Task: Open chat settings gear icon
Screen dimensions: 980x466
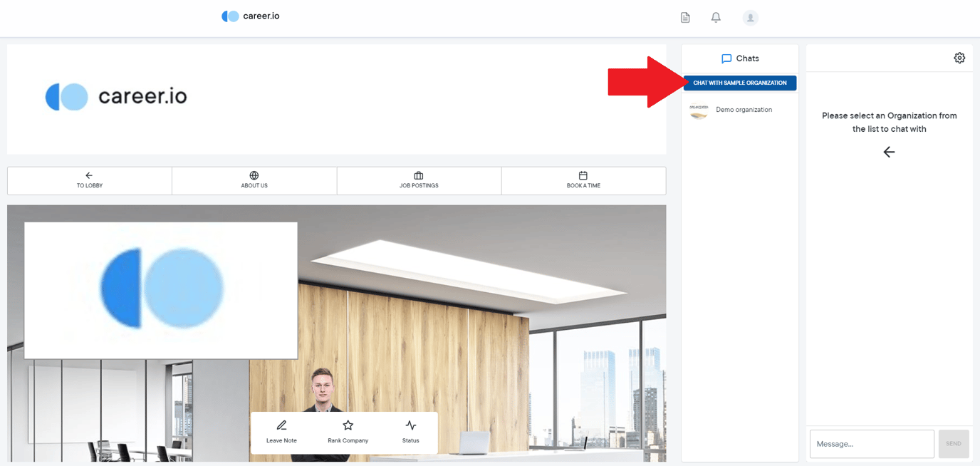Action: click(x=959, y=58)
